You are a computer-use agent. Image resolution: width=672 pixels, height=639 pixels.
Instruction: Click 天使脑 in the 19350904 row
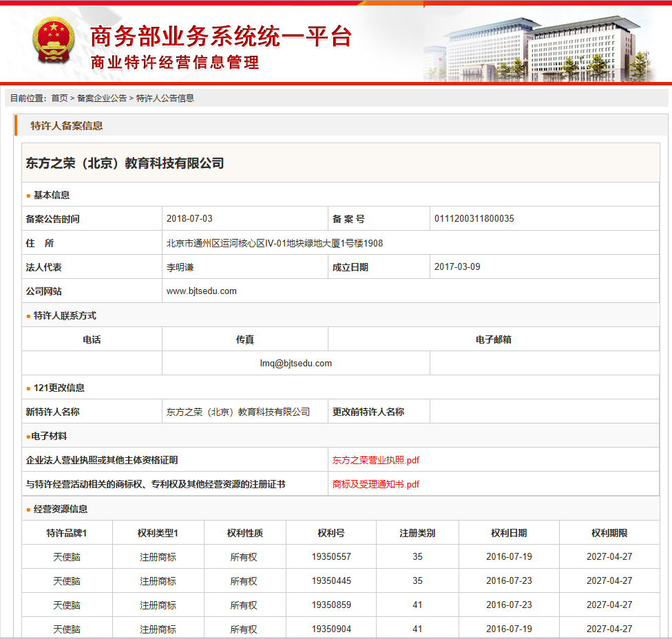tap(67, 629)
